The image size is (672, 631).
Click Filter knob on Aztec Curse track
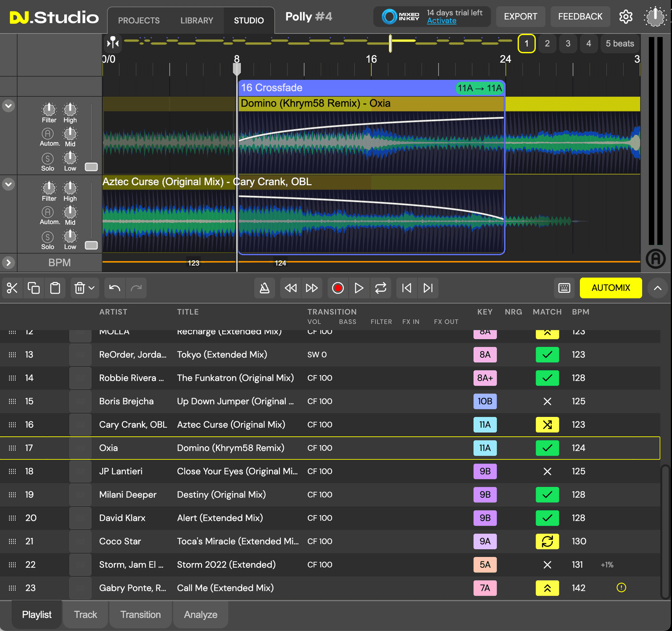pyautogui.click(x=49, y=187)
